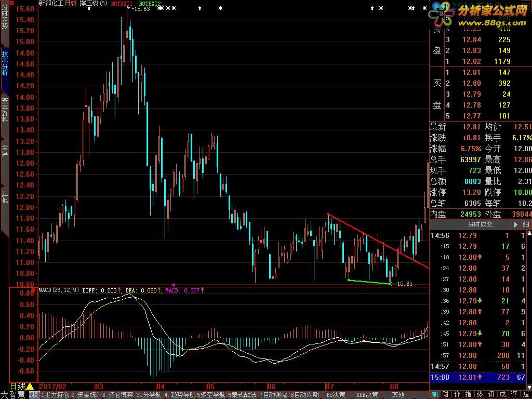Click the 日线 label in the chart title
This screenshot has height=399, width=532.
pos(71,4)
